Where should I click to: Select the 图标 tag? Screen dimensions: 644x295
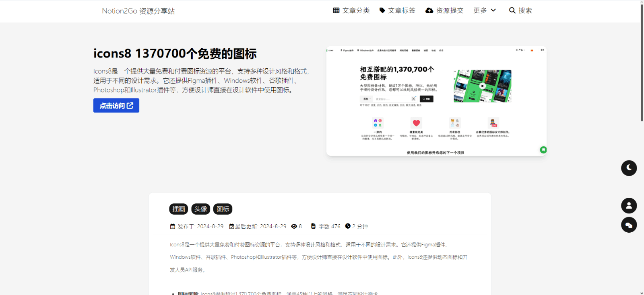pyautogui.click(x=223, y=209)
